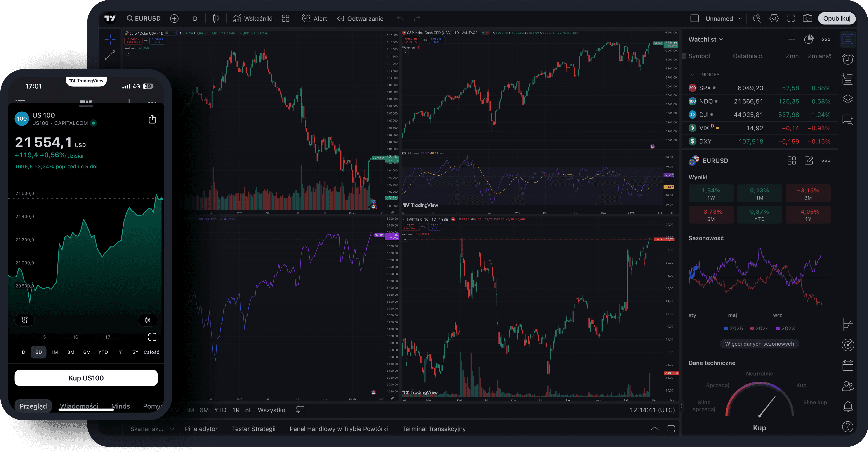Switch to the Wiadomości tab on phone

coord(80,406)
